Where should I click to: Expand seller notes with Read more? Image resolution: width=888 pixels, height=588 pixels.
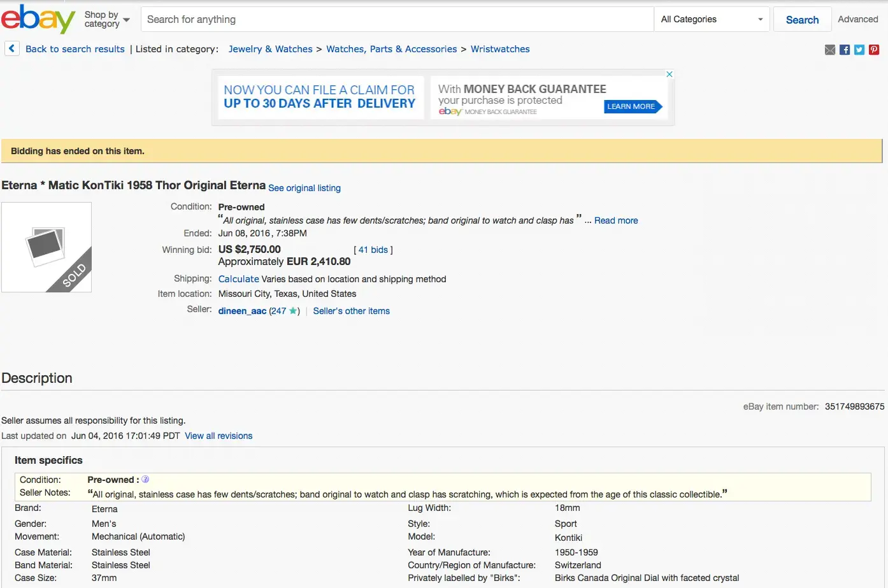[616, 220]
